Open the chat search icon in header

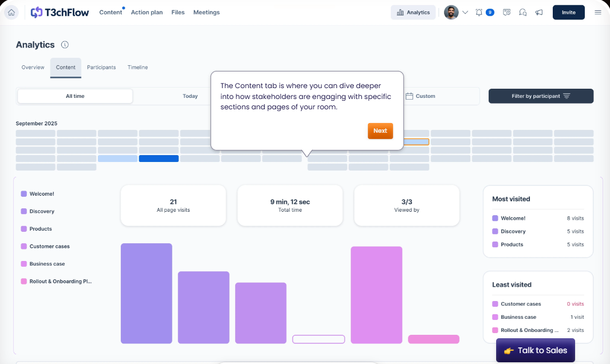[523, 13]
